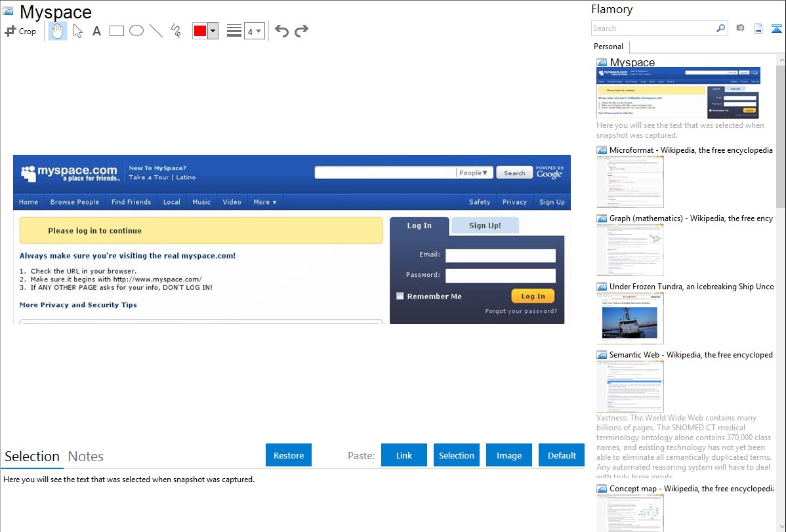The width and height of the screenshot is (786, 532).
Task: Click the red color swatch
Action: coord(199,31)
